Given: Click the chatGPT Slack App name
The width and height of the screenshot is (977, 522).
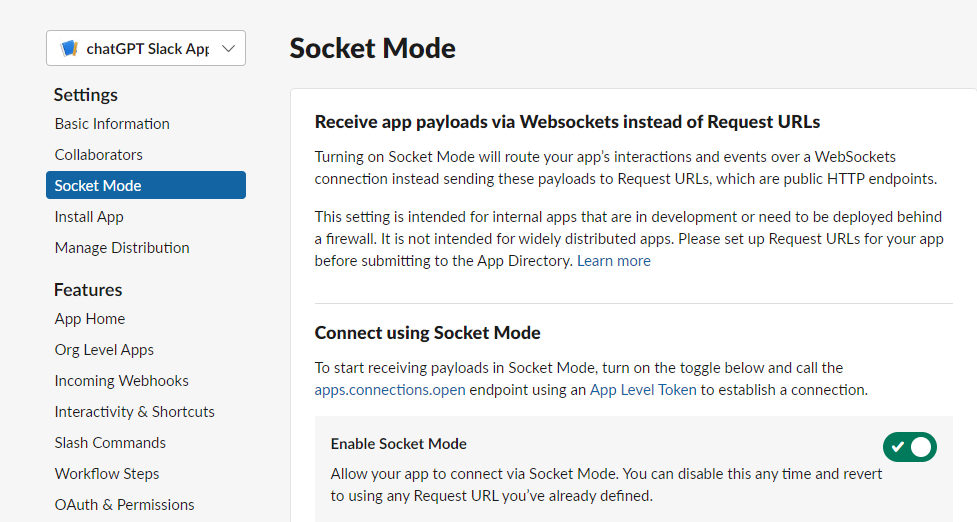Looking at the screenshot, I should (x=148, y=48).
